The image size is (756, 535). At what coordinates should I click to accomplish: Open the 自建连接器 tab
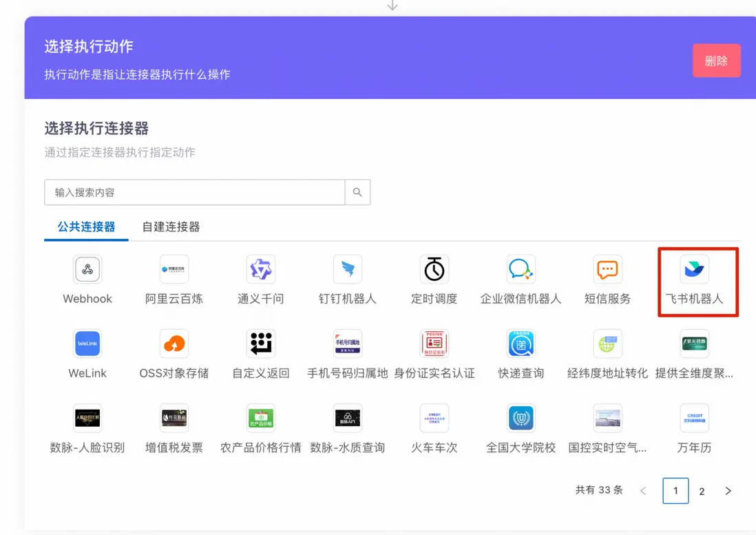(x=171, y=227)
